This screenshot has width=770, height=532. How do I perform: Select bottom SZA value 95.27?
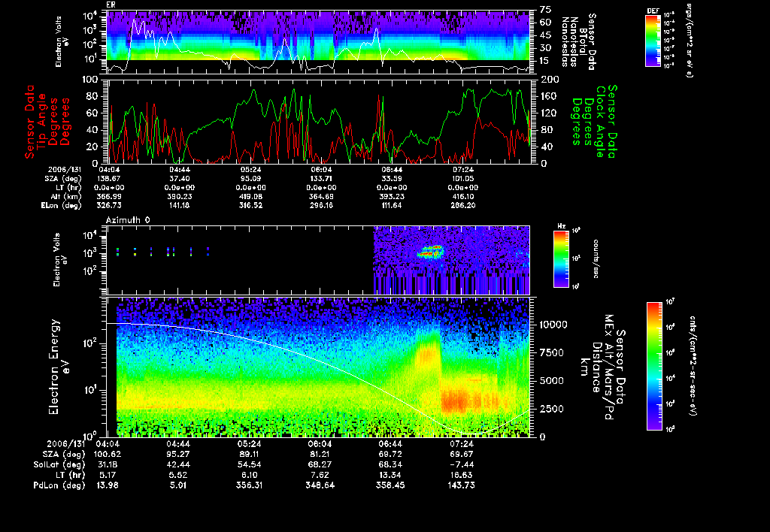pyautogui.click(x=177, y=454)
